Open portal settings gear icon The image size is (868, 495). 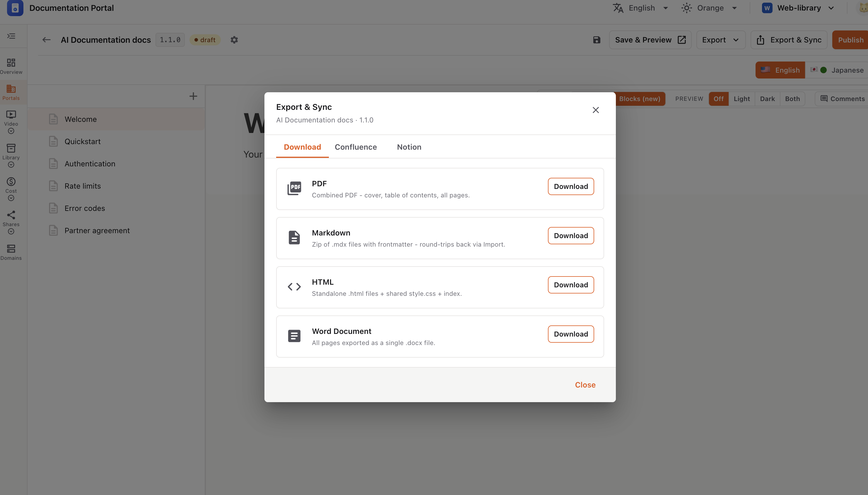(234, 40)
